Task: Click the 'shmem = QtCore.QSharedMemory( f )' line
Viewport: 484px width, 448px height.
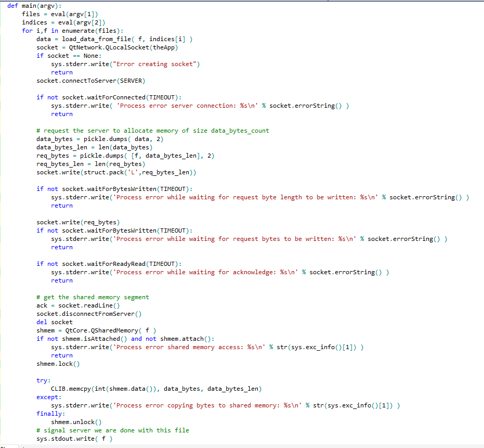Action: coord(96,330)
